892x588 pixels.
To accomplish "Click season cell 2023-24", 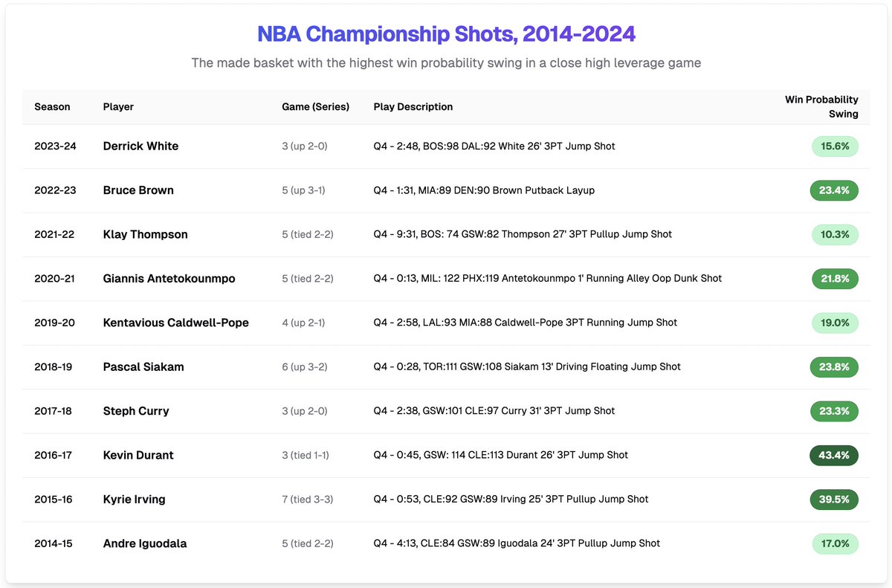I will [55, 146].
